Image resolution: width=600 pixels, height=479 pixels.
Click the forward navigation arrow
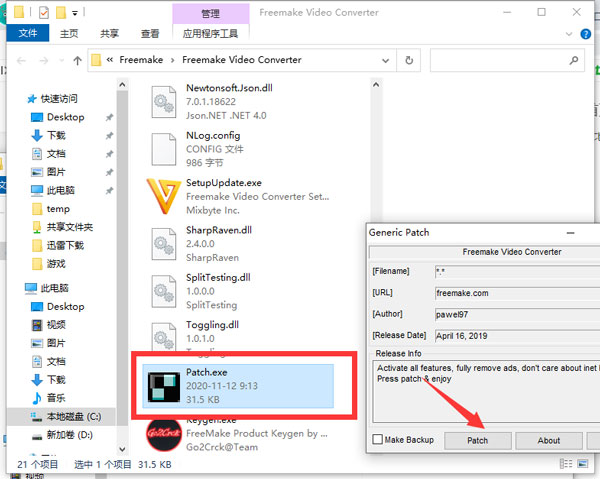point(44,60)
